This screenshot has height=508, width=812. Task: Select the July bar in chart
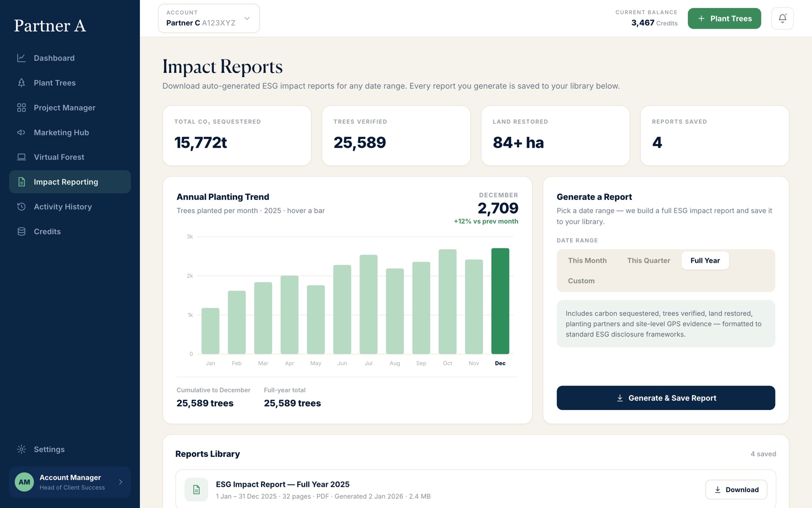(368, 304)
